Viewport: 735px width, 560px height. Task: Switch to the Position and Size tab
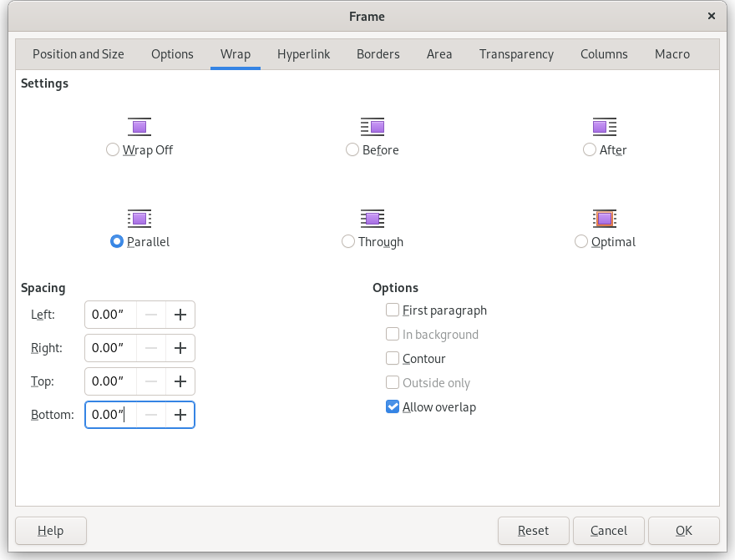tap(79, 54)
